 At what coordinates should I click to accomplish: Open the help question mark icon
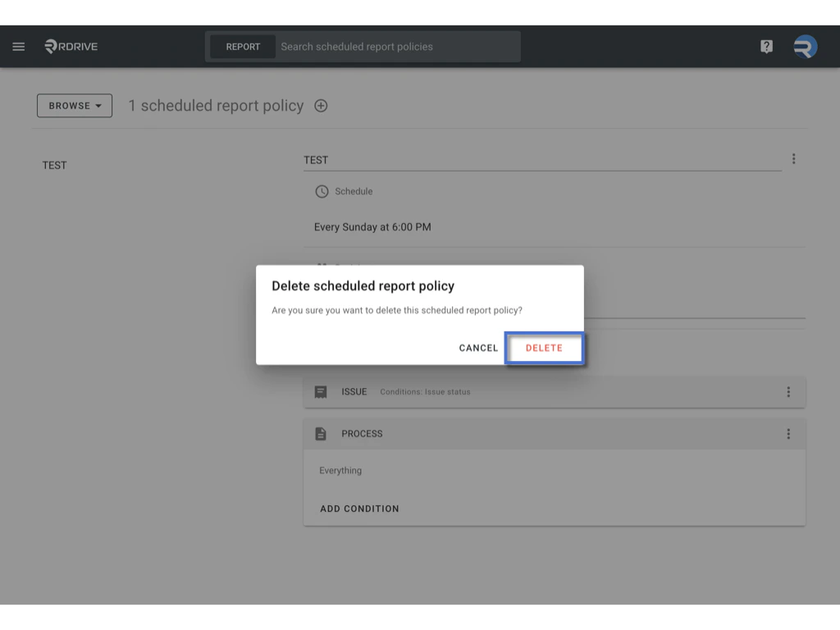[765, 46]
